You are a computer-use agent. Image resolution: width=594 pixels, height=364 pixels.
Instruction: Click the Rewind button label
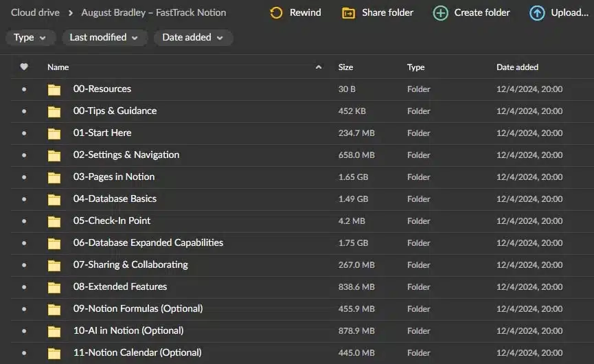[x=306, y=12]
